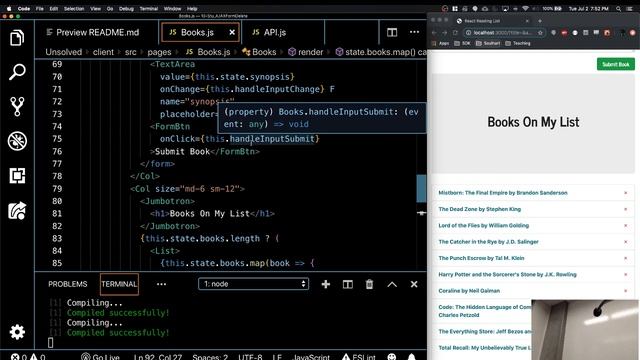Click breadcrumb 'src' folder
The height and width of the screenshot is (360, 640).
coord(131,52)
